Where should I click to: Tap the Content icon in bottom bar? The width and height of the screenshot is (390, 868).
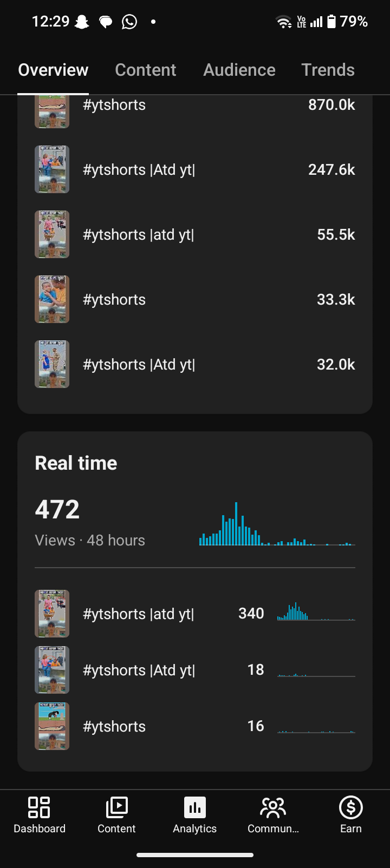click(x=116, y=807)
